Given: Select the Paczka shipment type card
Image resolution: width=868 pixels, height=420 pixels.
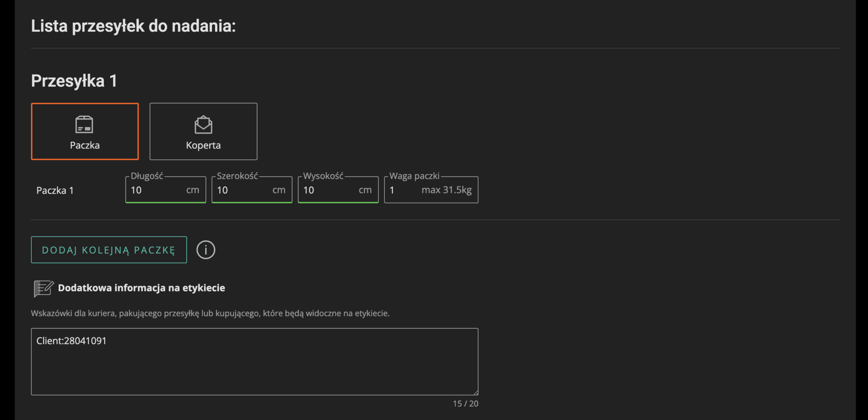Looking at the screenshot, I should pyautogui.click(x=85, y=131).
